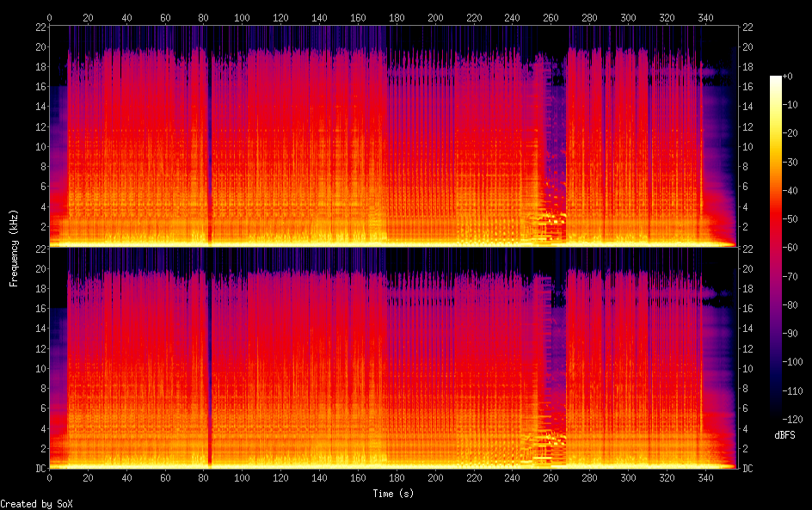Click the 16 kHz label on the upper channel's right axis
The image size is (812, 510).
click(747, 86)
